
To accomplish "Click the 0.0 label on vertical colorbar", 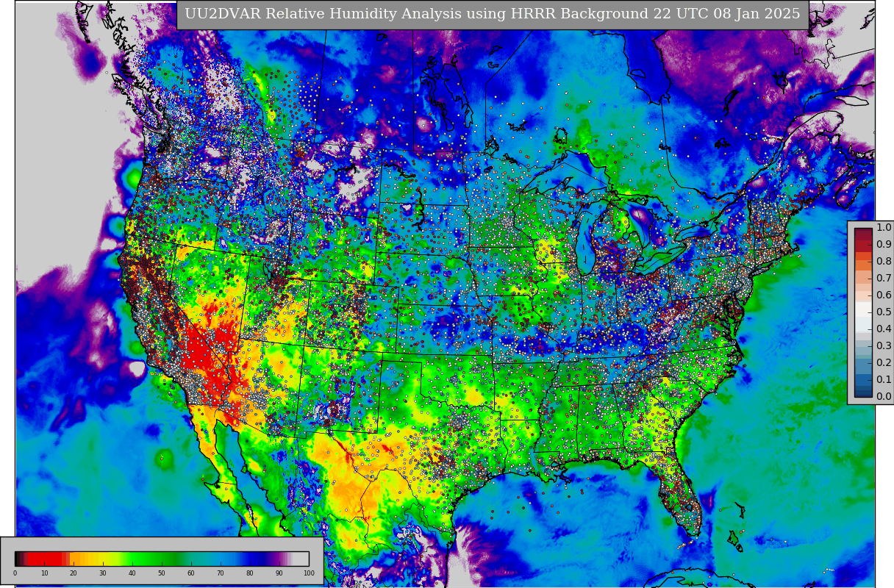I will (884, 397).
